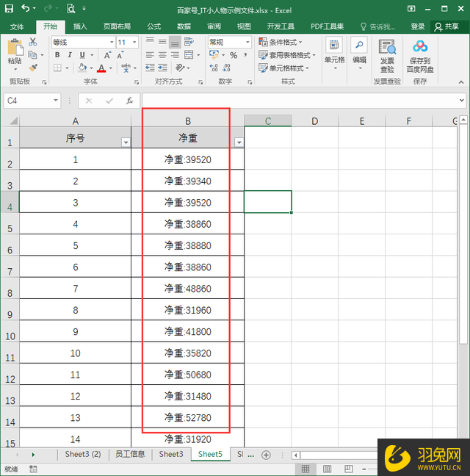Click the Increase Indent icon

coord(162,68)
